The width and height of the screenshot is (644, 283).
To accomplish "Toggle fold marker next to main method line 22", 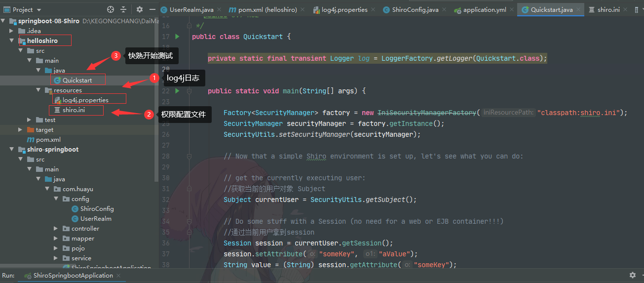I will 189,91.
